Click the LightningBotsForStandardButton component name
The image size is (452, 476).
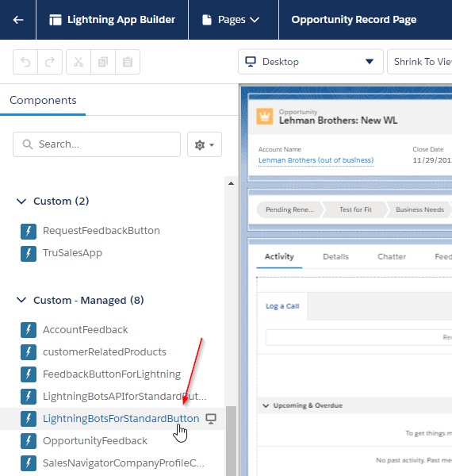[121, 419]
